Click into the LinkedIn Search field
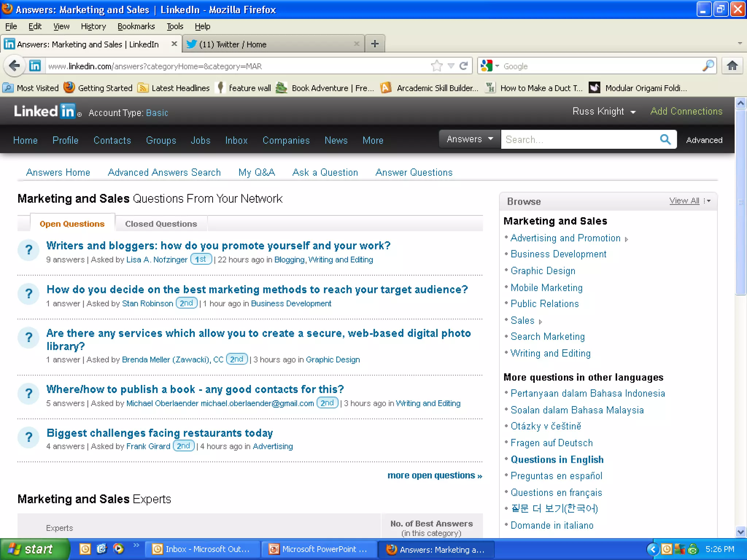This screenshot has height=560, width=747. click(580, 140)
